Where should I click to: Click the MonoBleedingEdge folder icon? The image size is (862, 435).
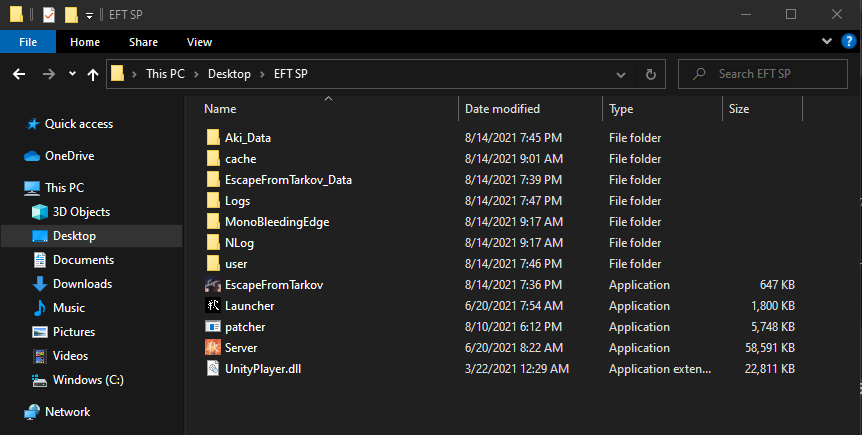tap(213, 222)
